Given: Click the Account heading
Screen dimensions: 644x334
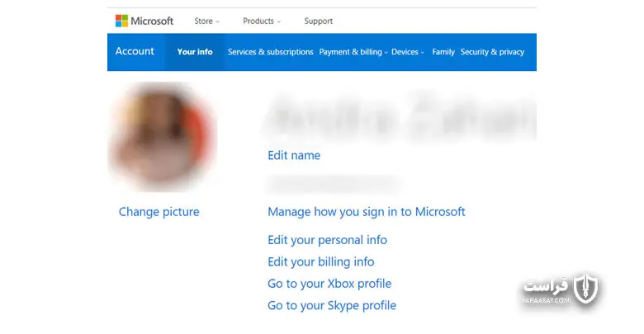Looking at the screenshot, I should click(135, 51).
